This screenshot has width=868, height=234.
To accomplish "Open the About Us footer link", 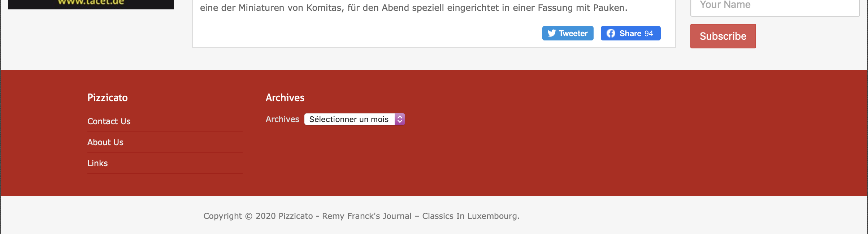I will tap(105, 142).
